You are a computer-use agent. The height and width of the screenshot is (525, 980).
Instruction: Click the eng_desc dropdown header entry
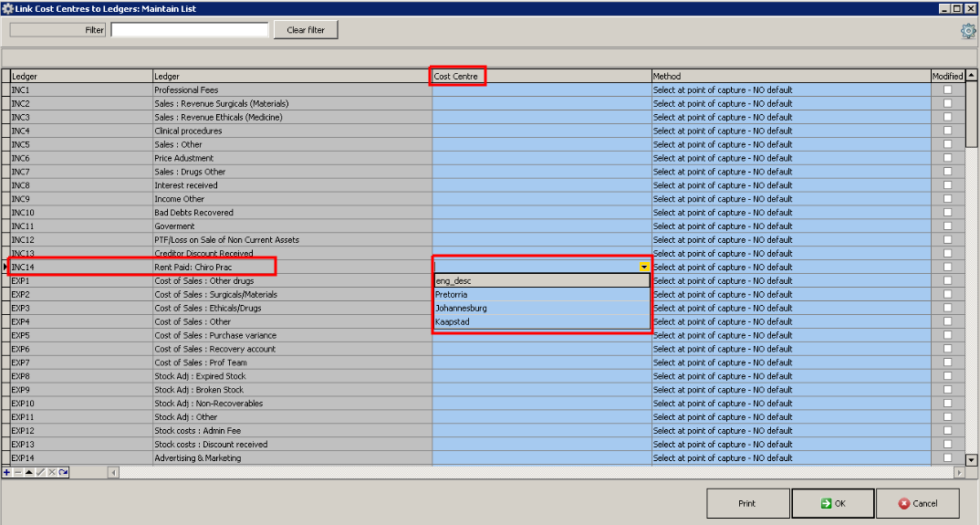click(x=542, y=281)
